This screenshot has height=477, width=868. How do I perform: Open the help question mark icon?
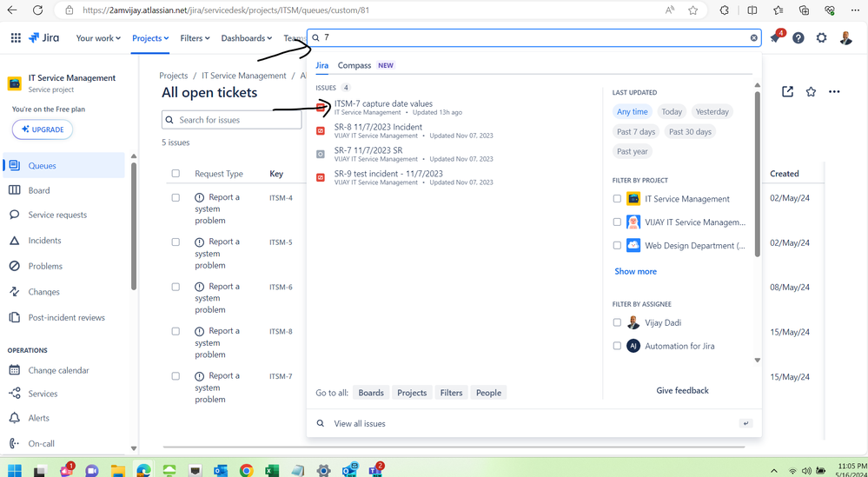coord(798,37)
